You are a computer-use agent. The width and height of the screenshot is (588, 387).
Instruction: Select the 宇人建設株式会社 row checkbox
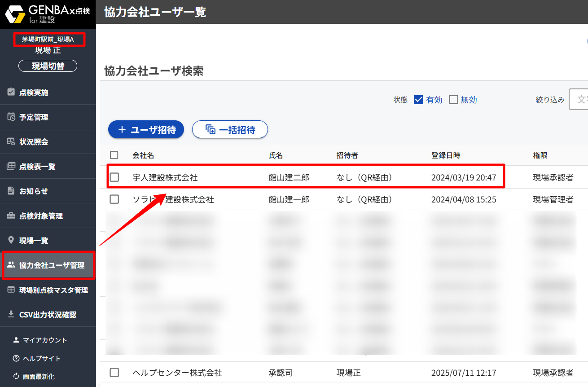coord(114,177)
